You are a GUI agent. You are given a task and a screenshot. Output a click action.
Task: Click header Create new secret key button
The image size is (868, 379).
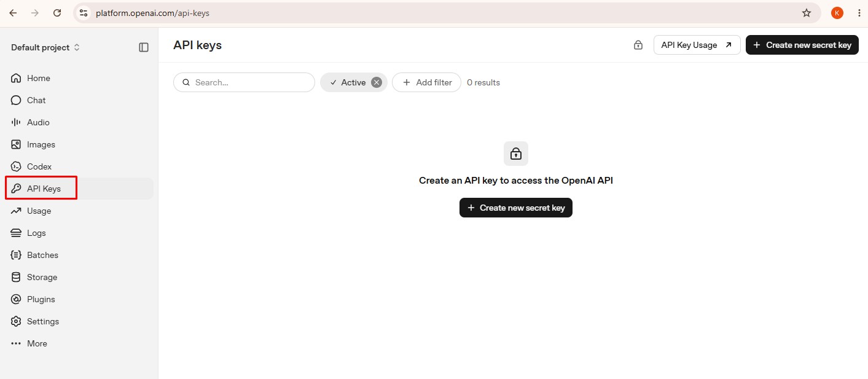[802, 45]
